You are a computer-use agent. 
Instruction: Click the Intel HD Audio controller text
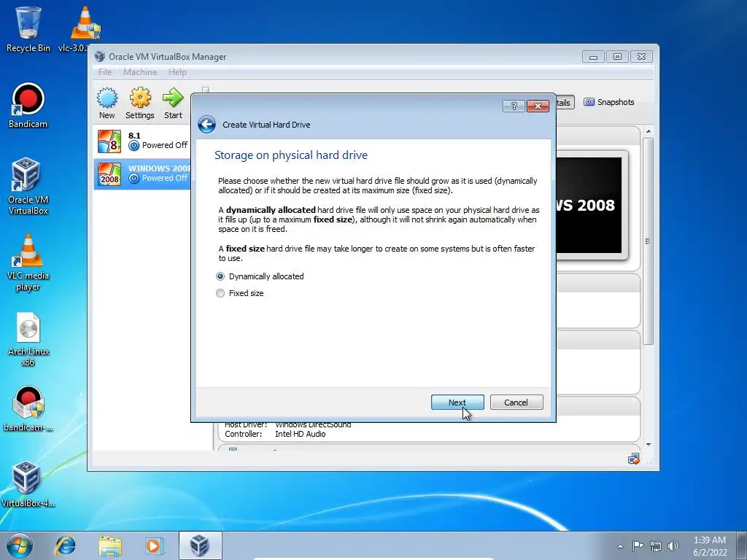(x=300, y=434)
